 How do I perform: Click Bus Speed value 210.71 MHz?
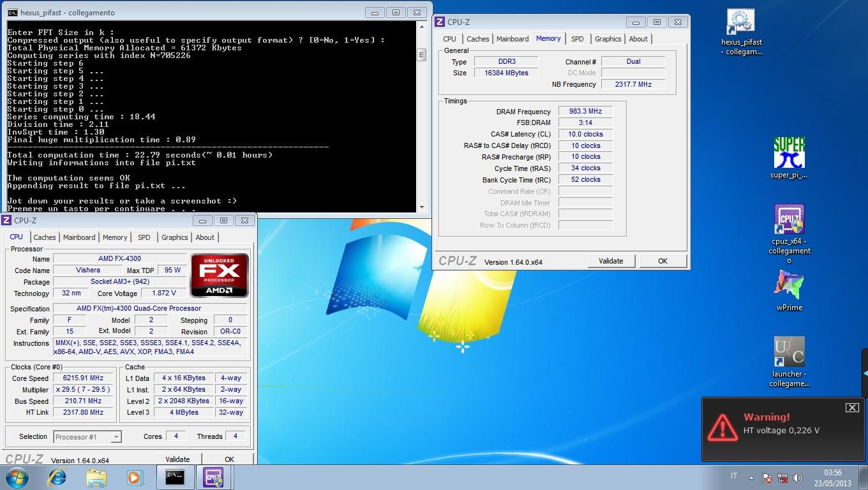coord(83,401)
